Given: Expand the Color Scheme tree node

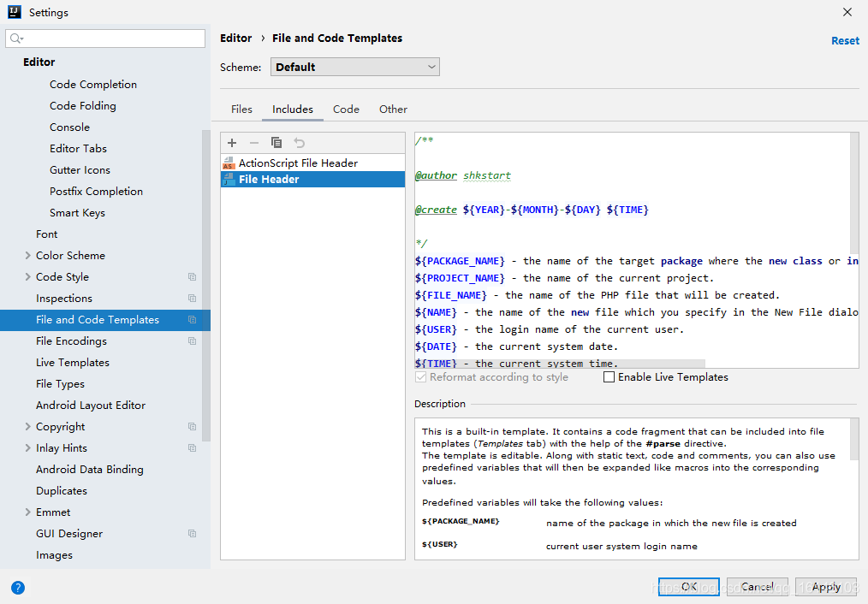Looking at the screenshot, I should pyautogui.click(x=27, y=256).
